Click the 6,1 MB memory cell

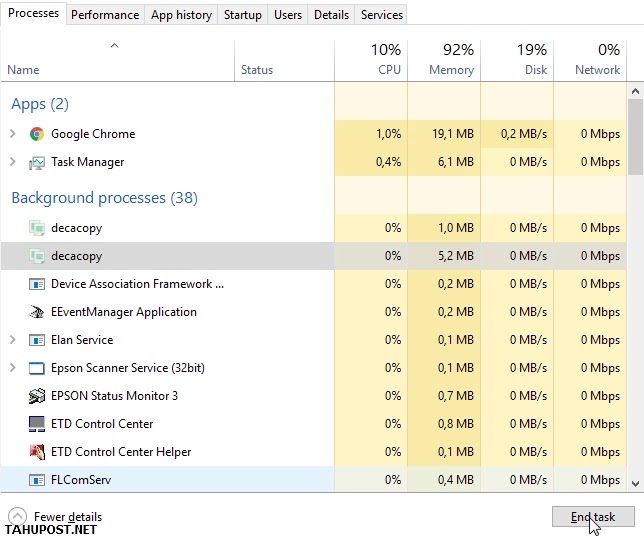(x=444, y=162)
